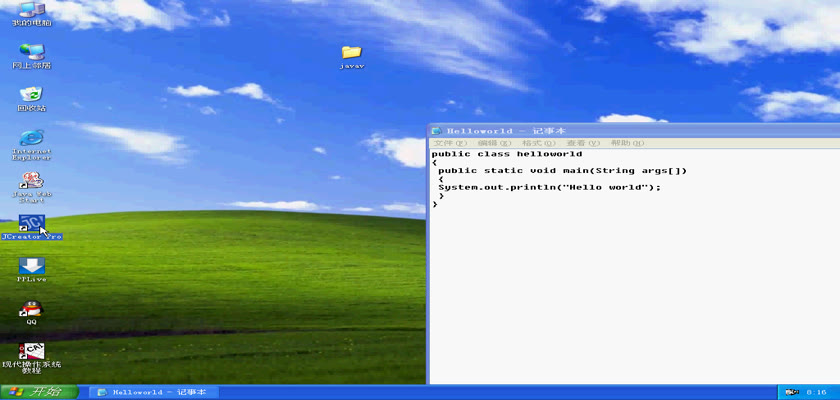Open the 查看(V) menu in Notepad

(583, 144)
